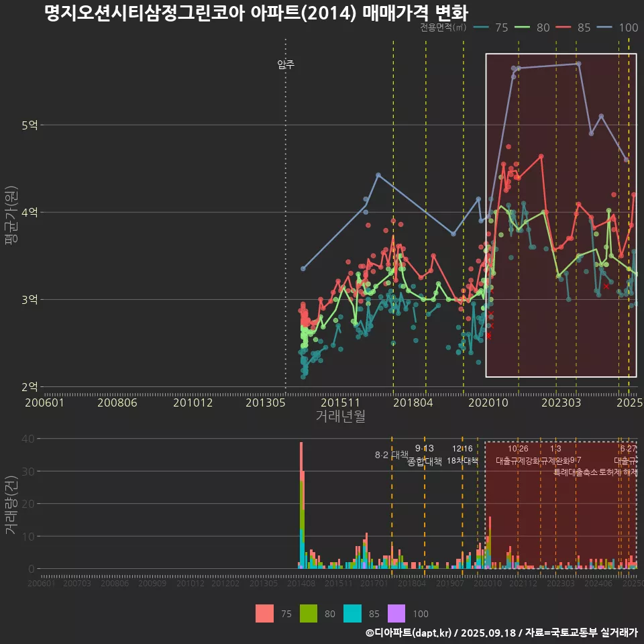The height and width of the screenshot is (644, 644).
Task: Select the teal 85 swatch in bottom legend
Action: 352,613
